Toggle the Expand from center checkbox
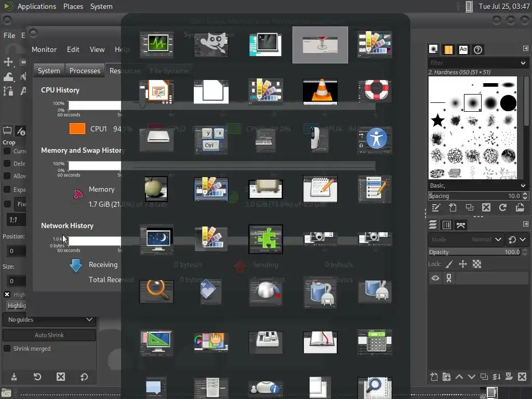 point(7,189)
